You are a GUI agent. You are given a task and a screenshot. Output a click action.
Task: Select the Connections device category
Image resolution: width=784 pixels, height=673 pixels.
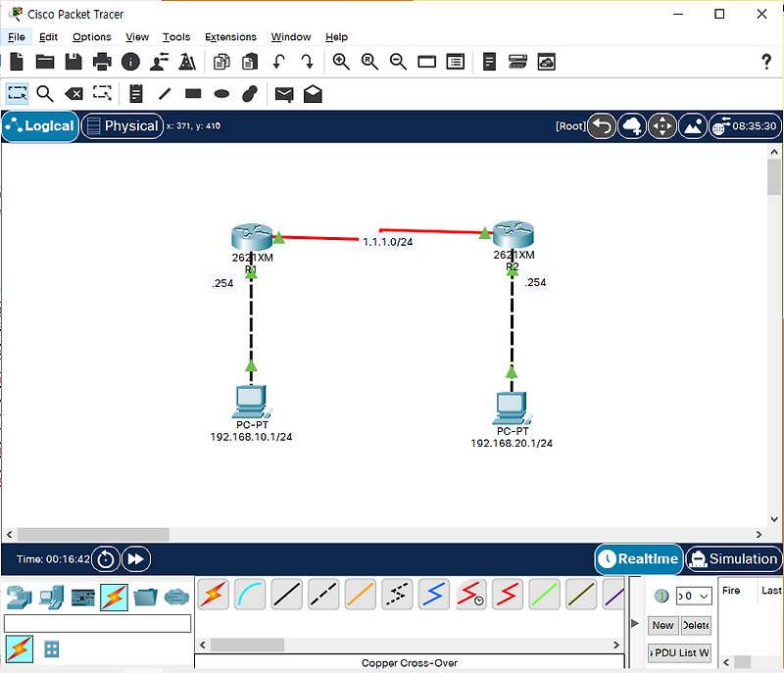[x=114, y=597]
